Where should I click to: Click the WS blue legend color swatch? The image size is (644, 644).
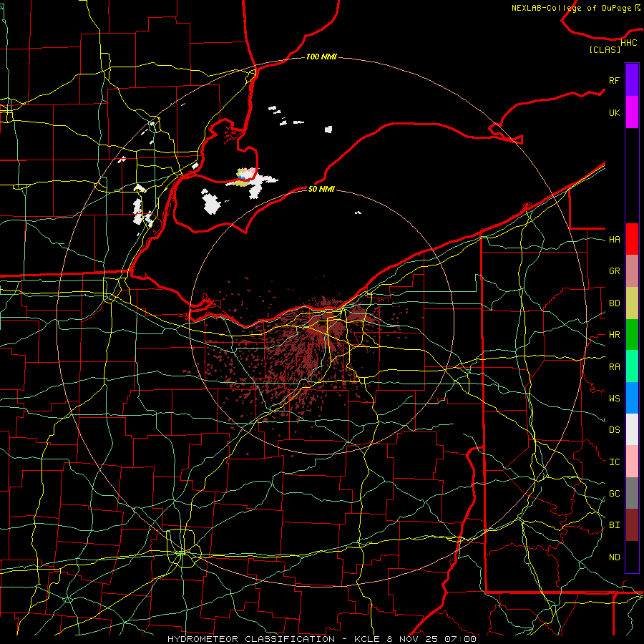[x=632, y=398]
